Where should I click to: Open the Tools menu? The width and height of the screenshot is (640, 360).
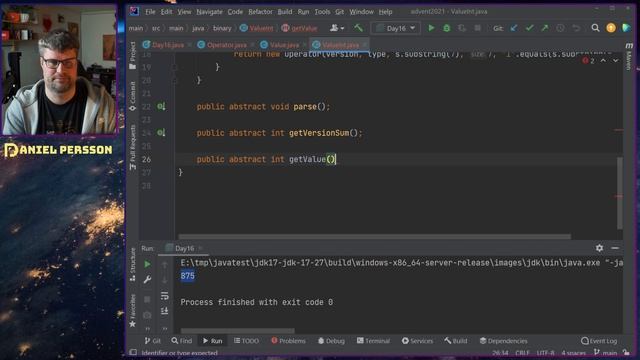click(x=322, y=12)
